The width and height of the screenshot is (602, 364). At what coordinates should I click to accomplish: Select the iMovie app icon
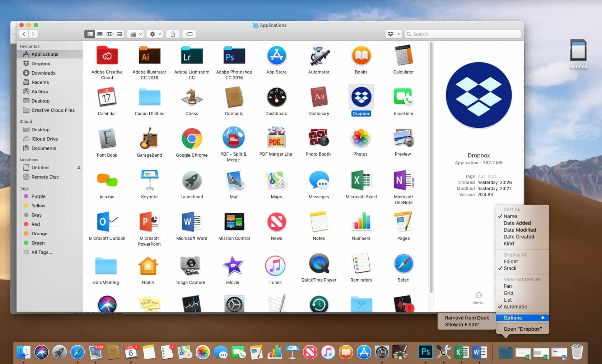233,266
